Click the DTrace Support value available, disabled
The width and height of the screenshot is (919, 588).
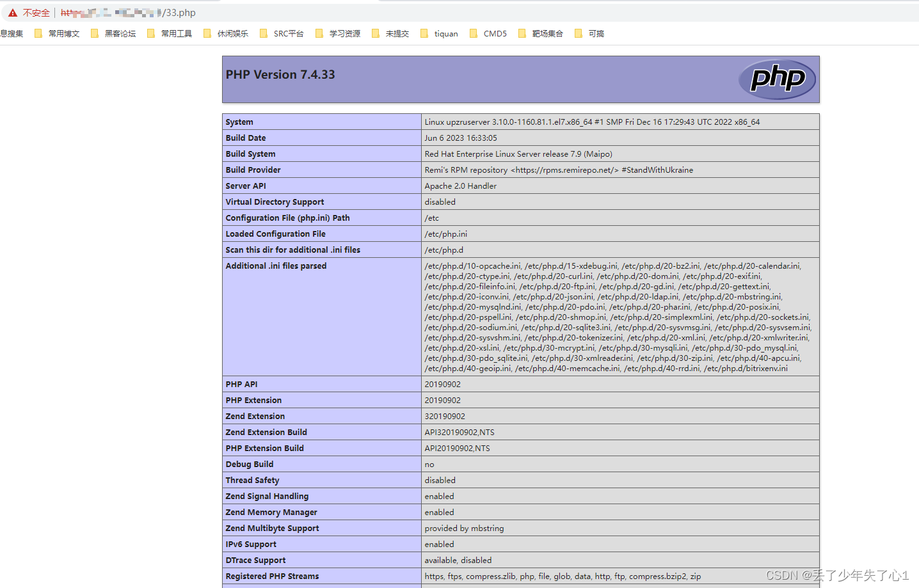[458, 560]
